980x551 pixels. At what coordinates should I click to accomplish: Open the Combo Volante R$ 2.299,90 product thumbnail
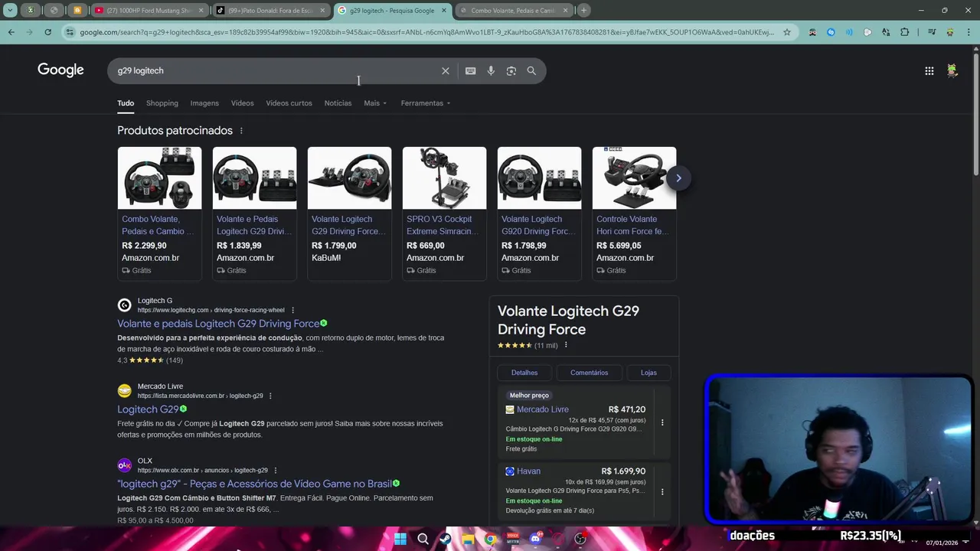pyautogui.click(x=159, y=178)
